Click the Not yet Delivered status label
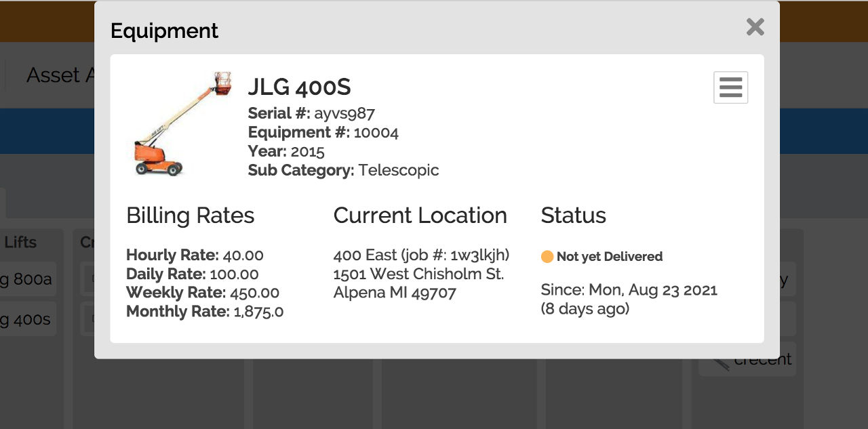 click(x=610, y=257)
